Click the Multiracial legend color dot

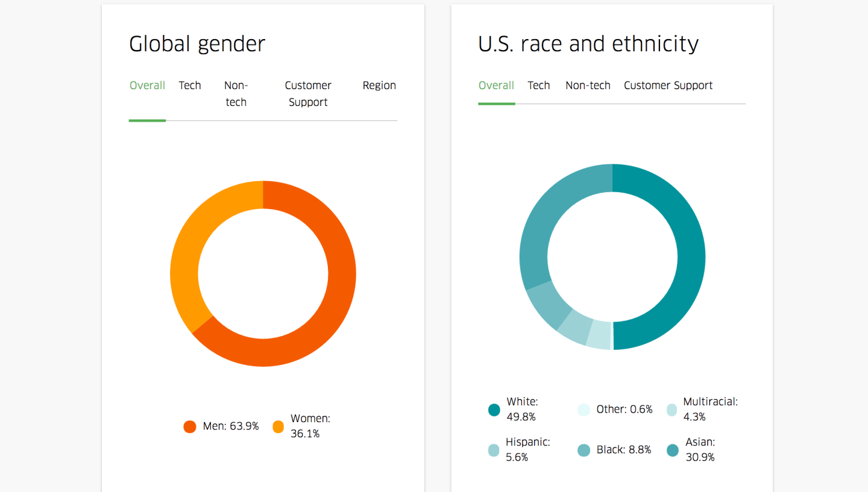point(672,409)
